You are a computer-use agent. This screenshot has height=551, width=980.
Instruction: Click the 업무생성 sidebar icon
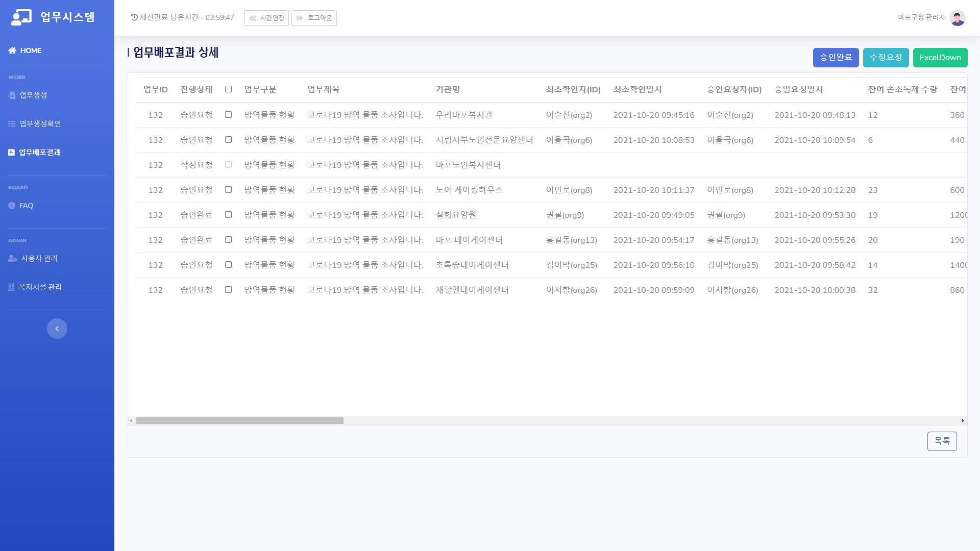click(x=12, y=95)
